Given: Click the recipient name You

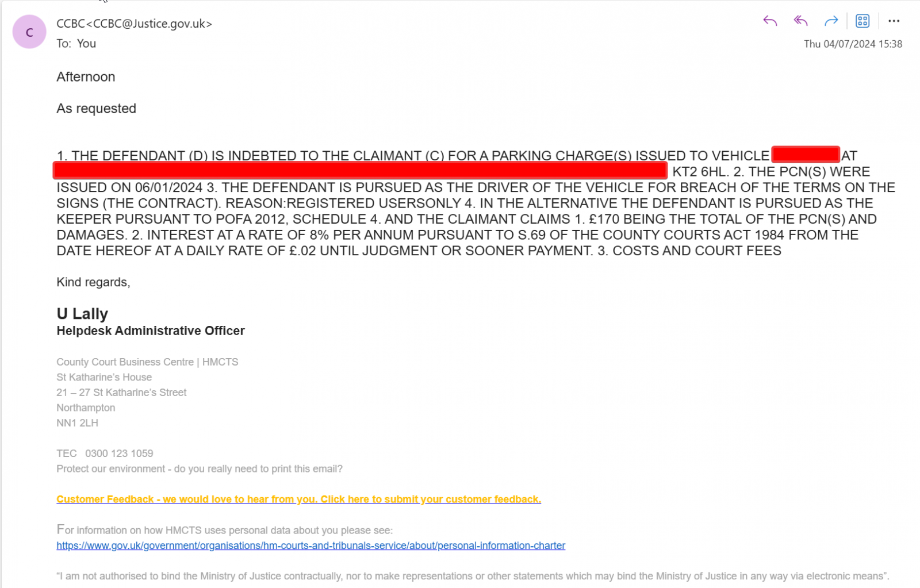Looking at the screenshot, I should (x=86, y=44).
